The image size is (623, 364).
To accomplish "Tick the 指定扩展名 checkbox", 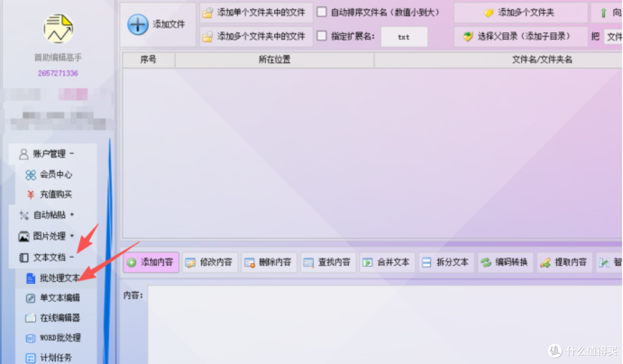I will tap(322, 36).
